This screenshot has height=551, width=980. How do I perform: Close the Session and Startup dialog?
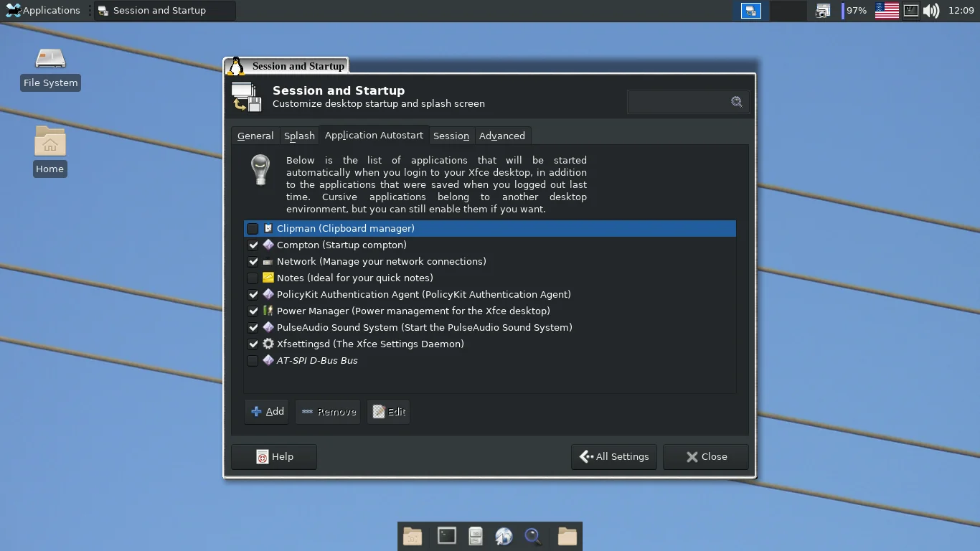[x=706, y=456]
